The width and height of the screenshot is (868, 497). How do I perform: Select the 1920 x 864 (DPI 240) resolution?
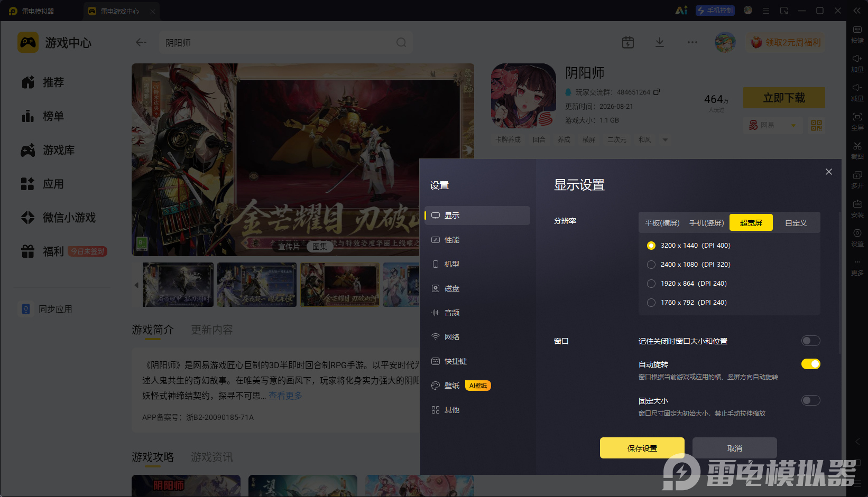point(651,284)
